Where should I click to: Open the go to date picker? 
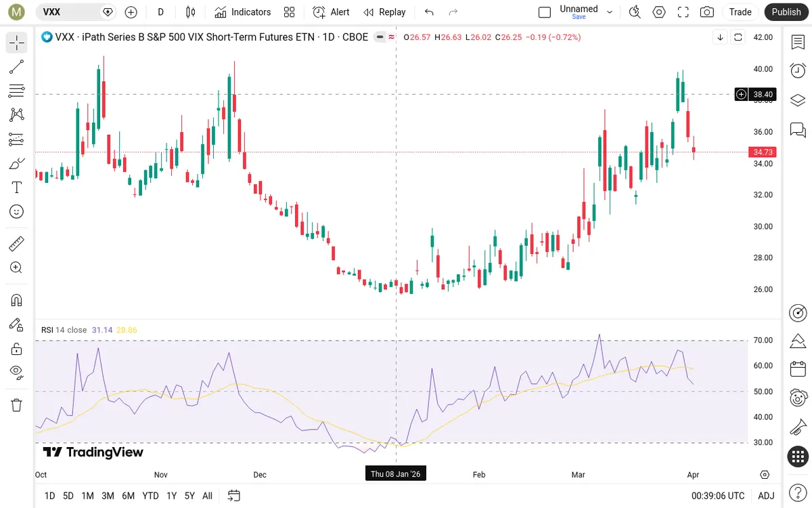[234, 496]
